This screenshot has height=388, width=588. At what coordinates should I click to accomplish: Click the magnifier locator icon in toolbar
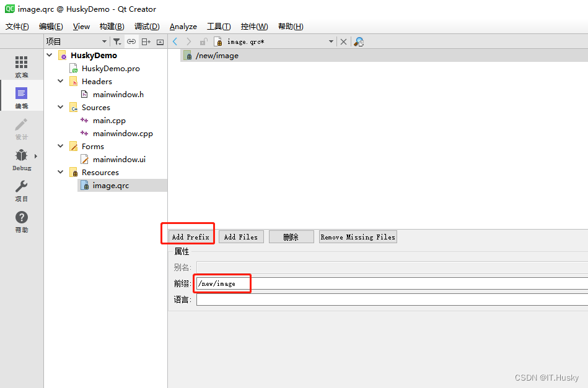pos(359,41)
